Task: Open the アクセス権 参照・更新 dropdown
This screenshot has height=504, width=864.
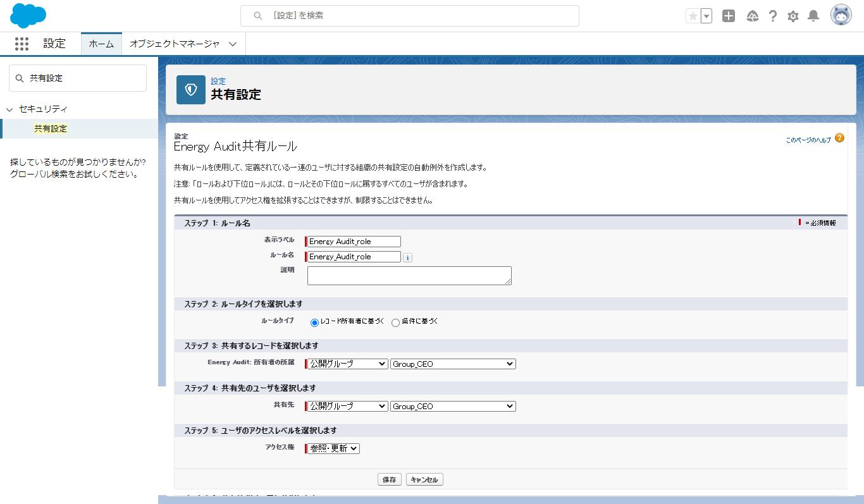Action: 333,448
